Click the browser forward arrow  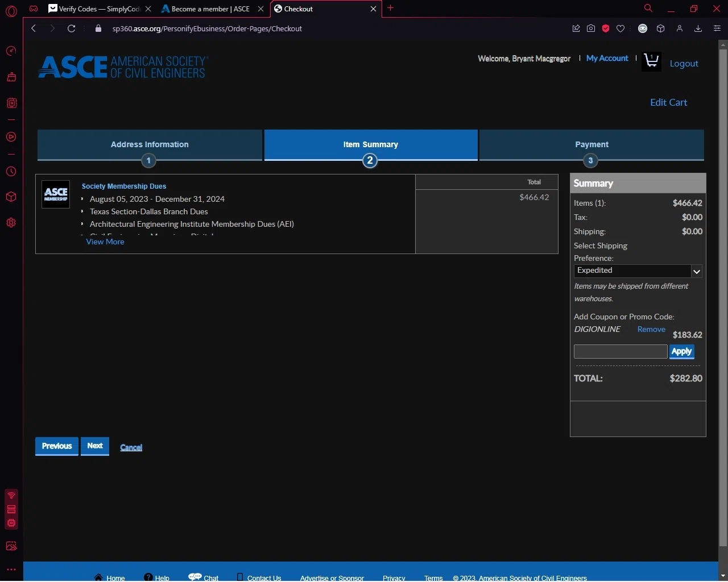[x=52, y=28]
